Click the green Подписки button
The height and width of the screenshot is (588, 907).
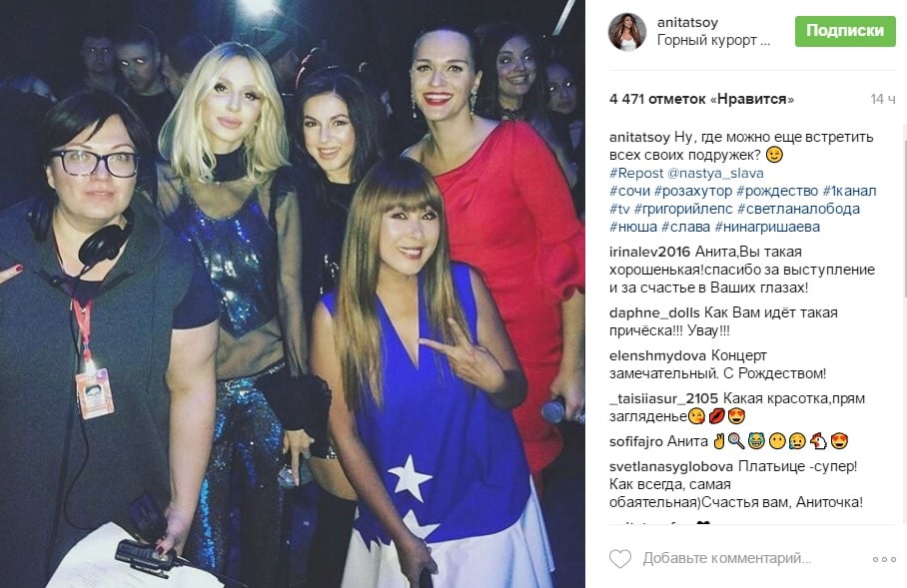(x=844, y=31)
